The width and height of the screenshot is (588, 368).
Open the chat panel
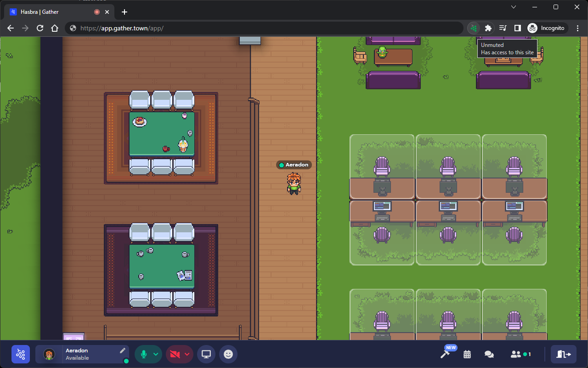489,354
